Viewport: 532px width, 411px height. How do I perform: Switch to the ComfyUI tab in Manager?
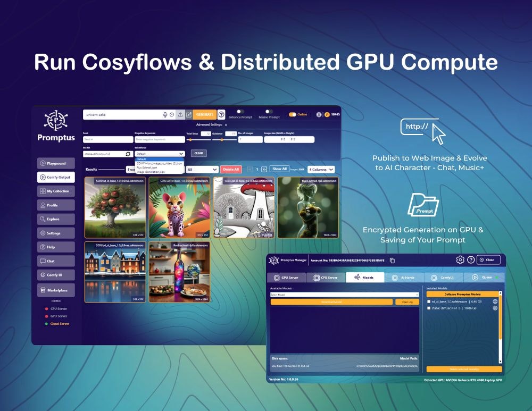[x=444, y=278]
